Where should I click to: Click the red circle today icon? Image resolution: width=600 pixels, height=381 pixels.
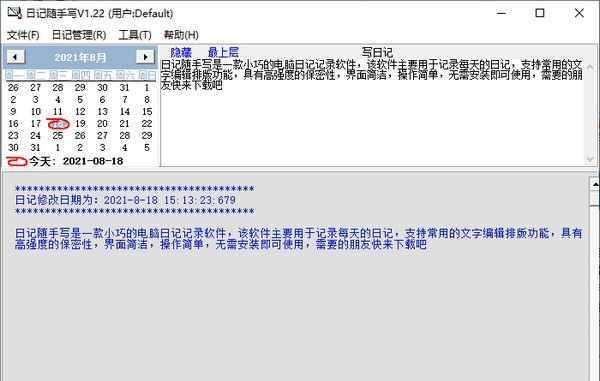(16, 161)
